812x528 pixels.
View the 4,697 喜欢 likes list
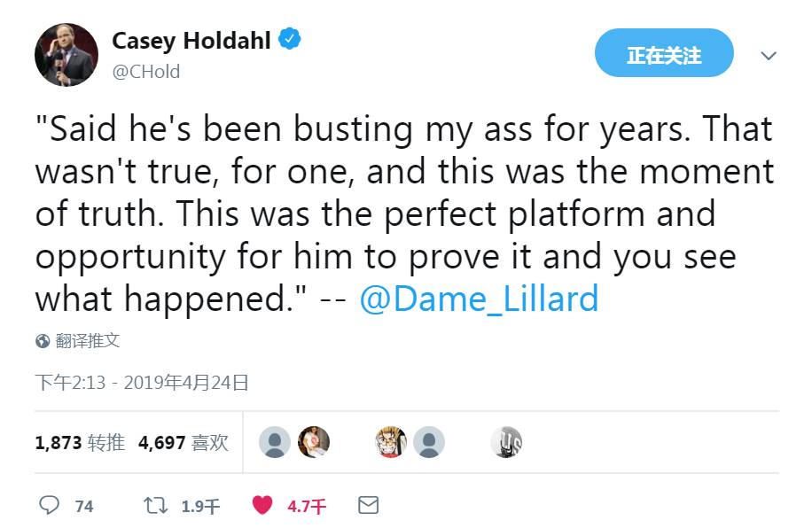tap(183, 442)
